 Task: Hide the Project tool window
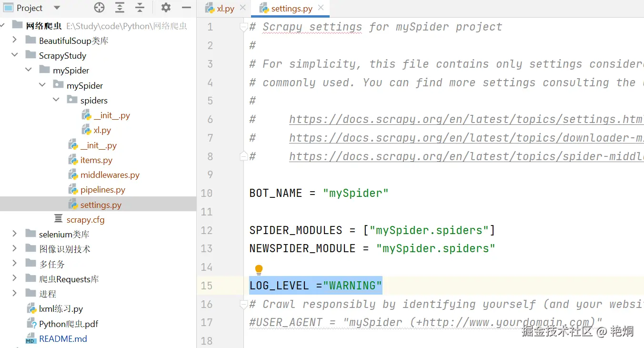[186, 8]
